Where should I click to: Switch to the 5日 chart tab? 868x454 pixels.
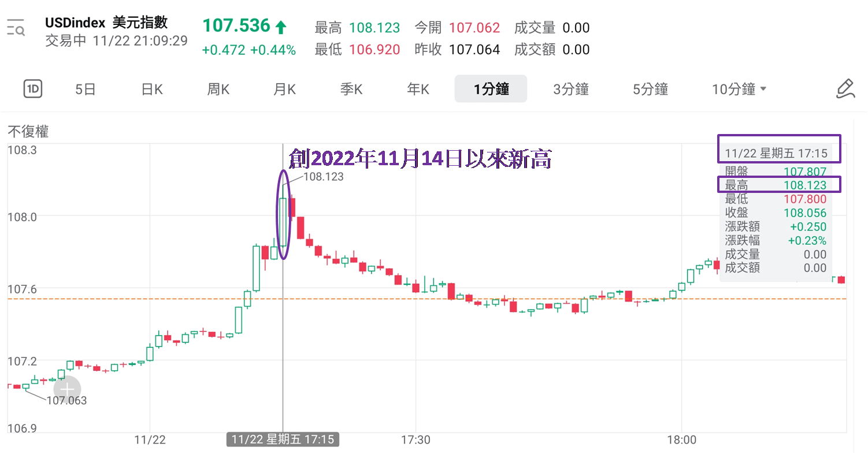(86, 89)
